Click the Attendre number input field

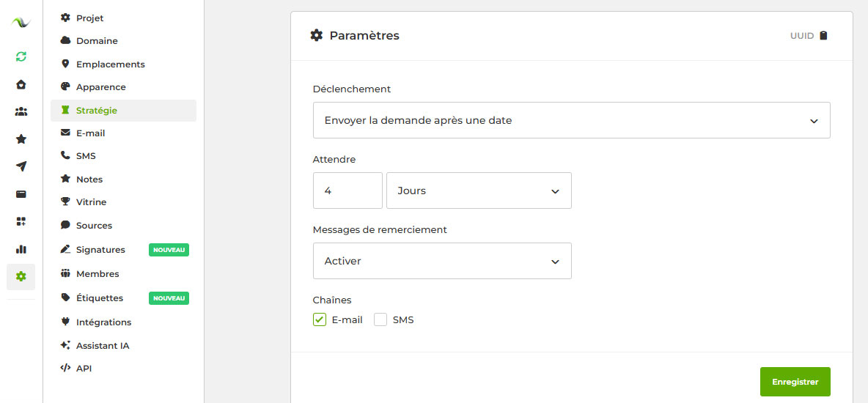(x=347, y=191)
